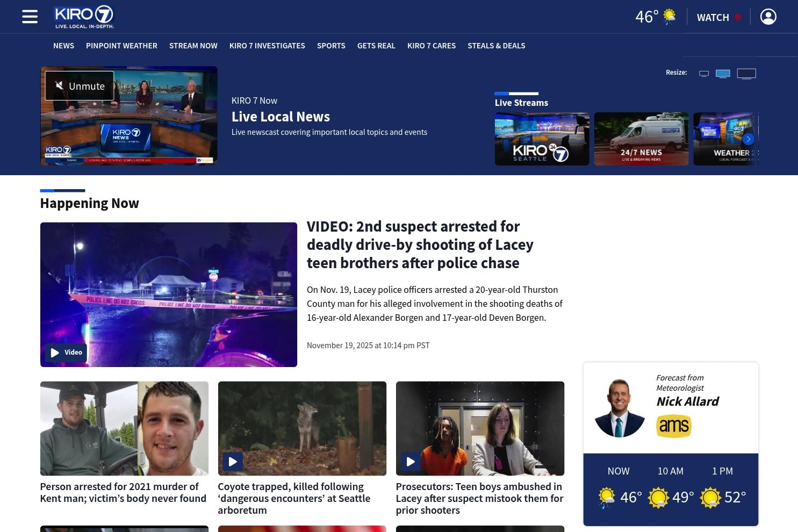Select the small video player size icon

704,74
